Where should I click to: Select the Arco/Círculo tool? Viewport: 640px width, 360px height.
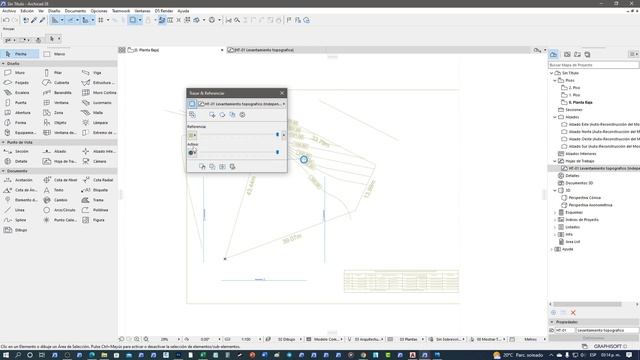(x=64, y=210)
